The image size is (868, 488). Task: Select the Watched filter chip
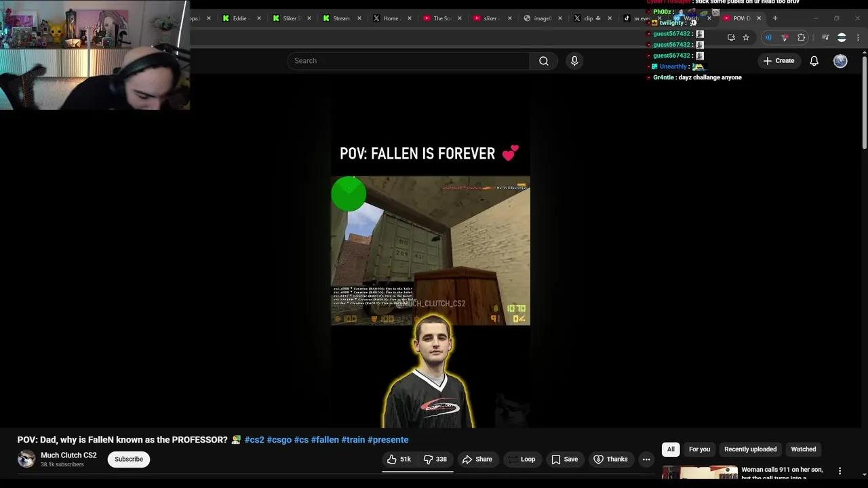click(804, 449)
